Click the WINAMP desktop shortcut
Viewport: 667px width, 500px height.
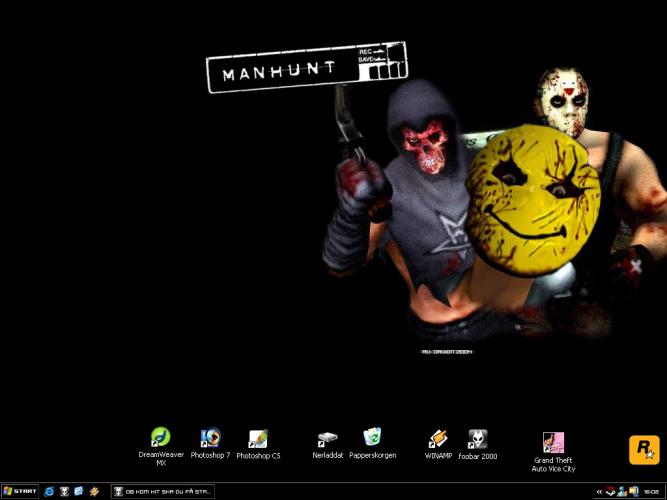[x=438, y=438]
